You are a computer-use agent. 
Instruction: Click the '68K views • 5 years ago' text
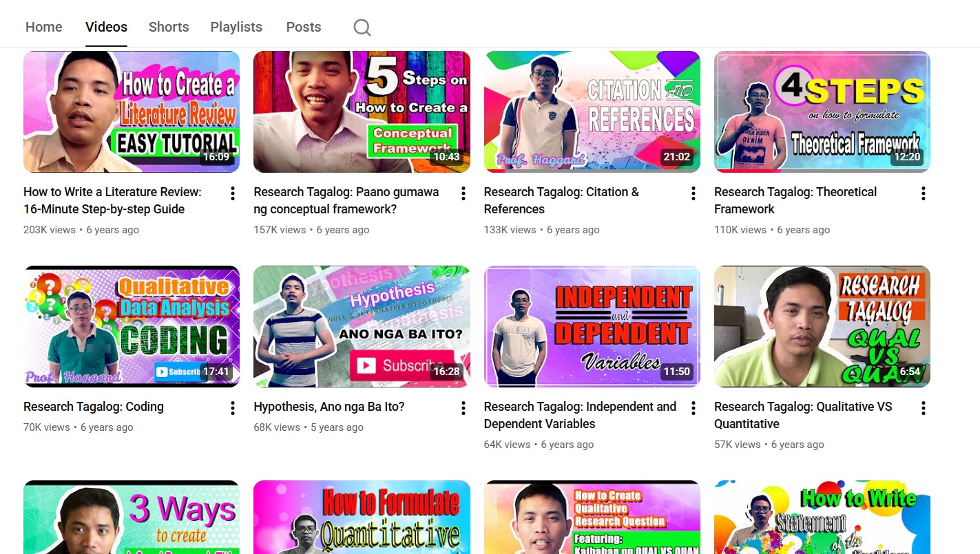pyautogui.click(x=309, y=427)
